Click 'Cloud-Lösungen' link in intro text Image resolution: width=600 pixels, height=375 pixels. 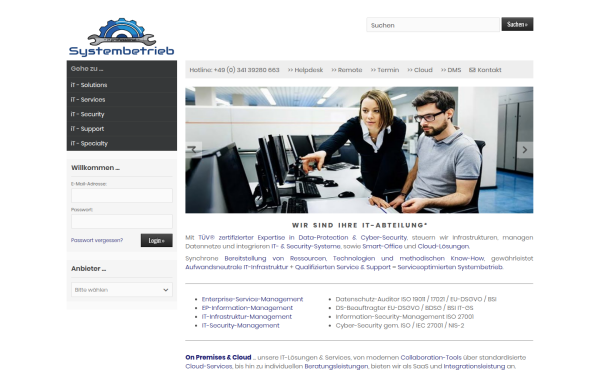(443, 246)
